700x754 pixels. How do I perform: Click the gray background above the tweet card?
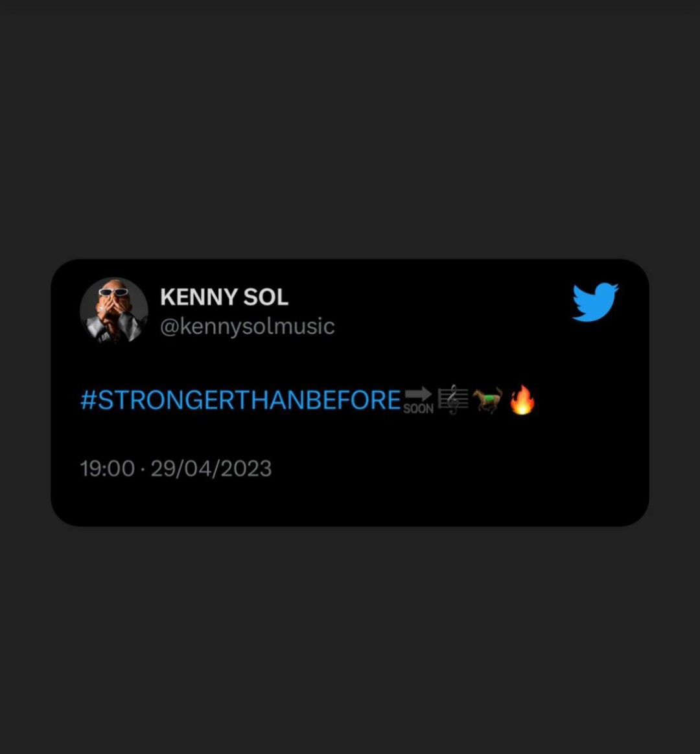[350, 130]
